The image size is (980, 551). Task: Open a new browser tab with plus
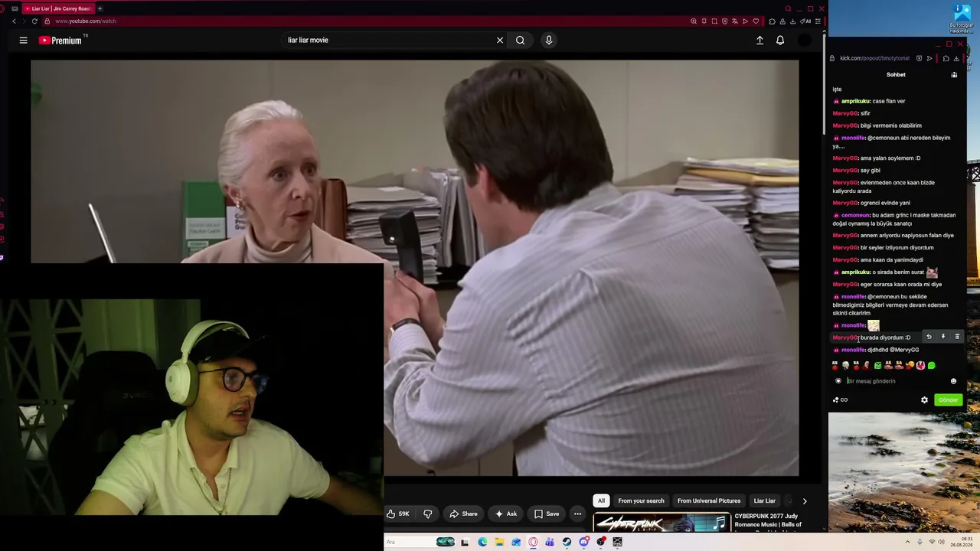[100, 8]
